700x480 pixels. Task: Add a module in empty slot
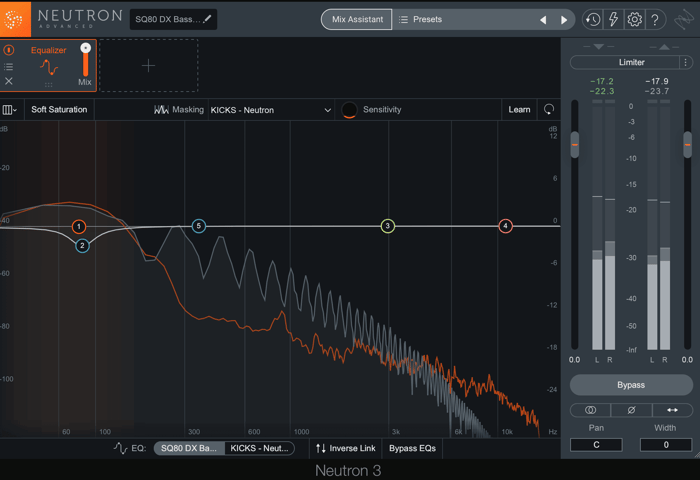[148, 66]
